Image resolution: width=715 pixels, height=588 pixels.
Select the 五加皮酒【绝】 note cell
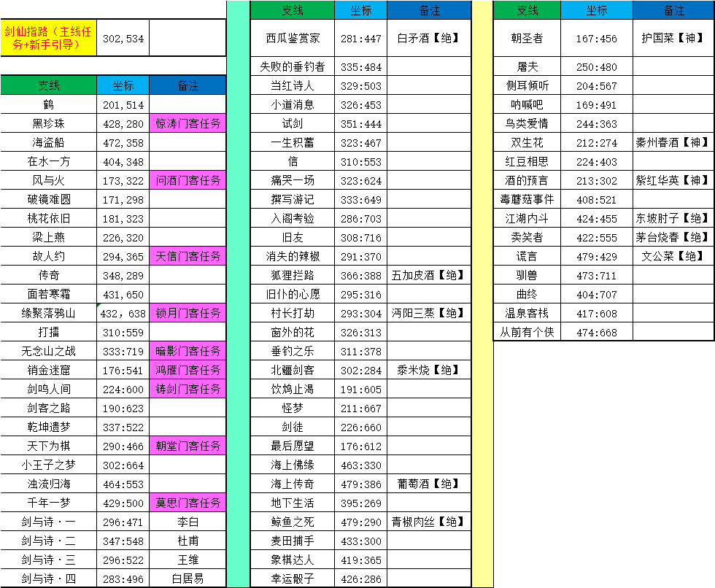(x=429, y=275)
